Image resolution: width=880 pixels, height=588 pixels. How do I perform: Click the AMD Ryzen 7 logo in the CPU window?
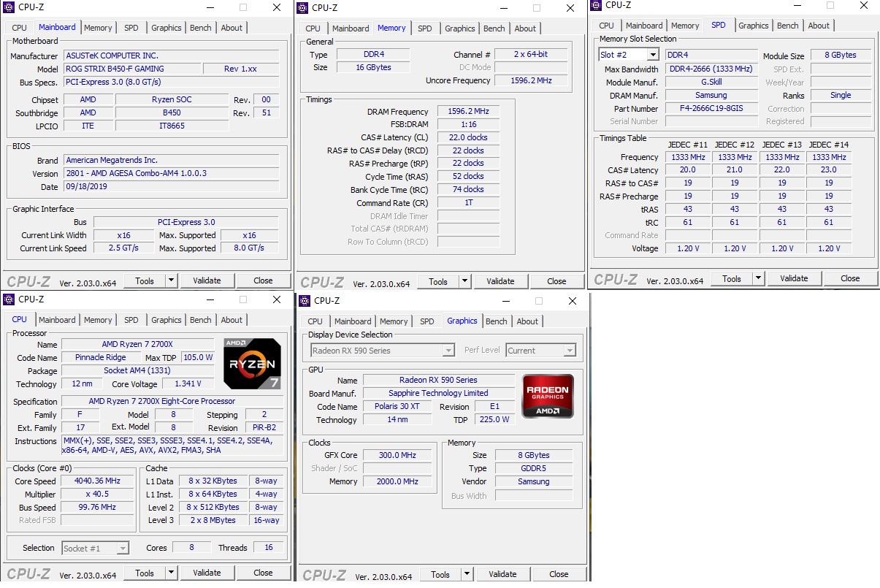252,363
